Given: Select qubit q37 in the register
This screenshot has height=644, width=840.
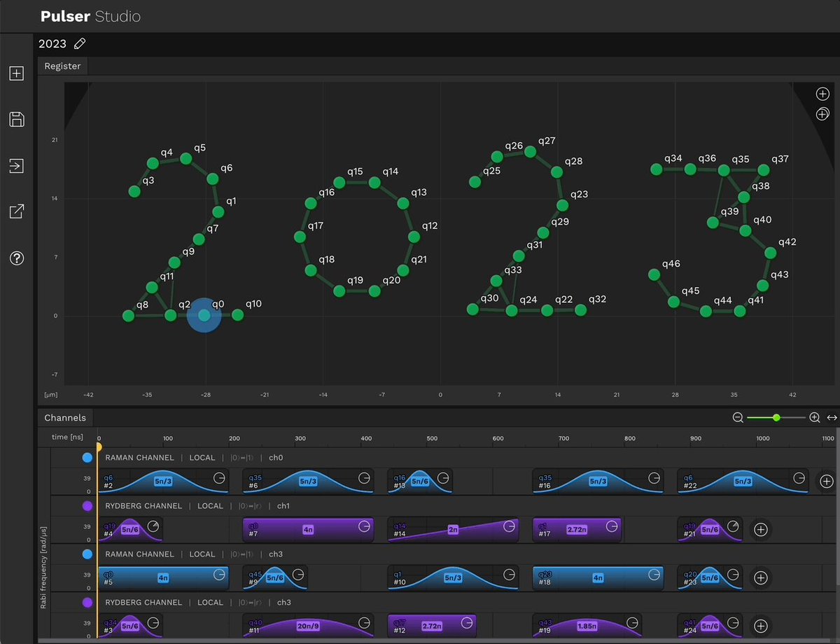Looking at the screenshot, I should [x=764, y=169].
